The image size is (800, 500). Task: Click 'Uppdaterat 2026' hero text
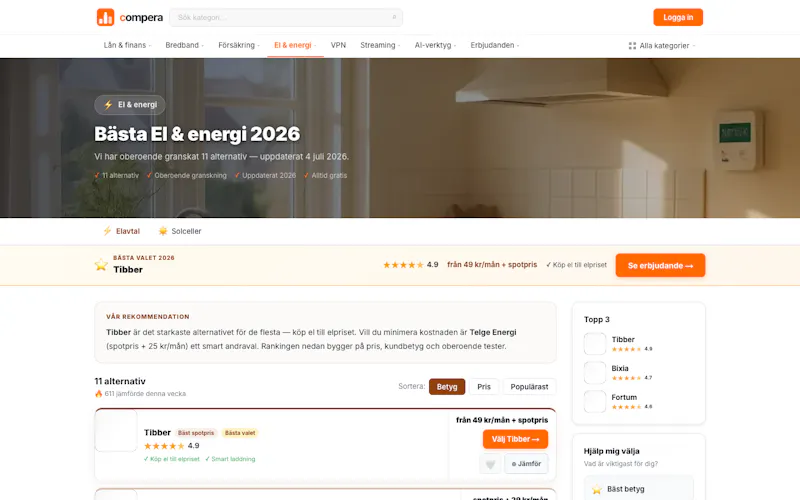pos(265,176)
